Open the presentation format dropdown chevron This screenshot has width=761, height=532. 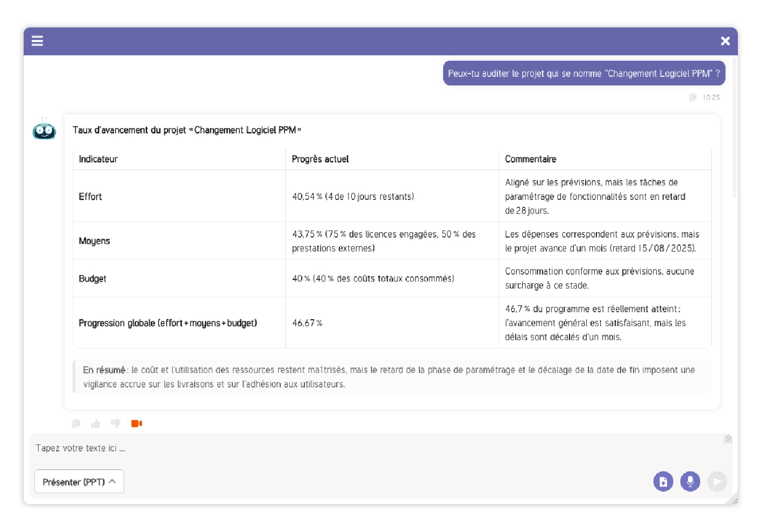[113, 481]
